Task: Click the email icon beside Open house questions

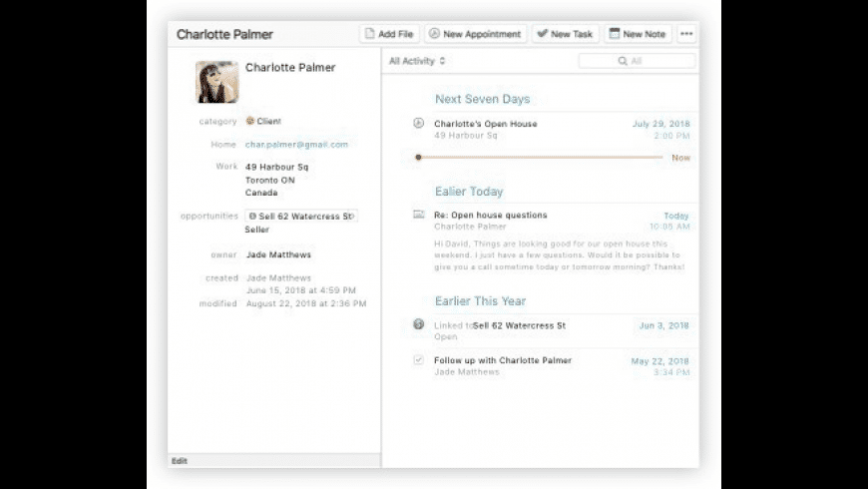Action: (418, 215)
